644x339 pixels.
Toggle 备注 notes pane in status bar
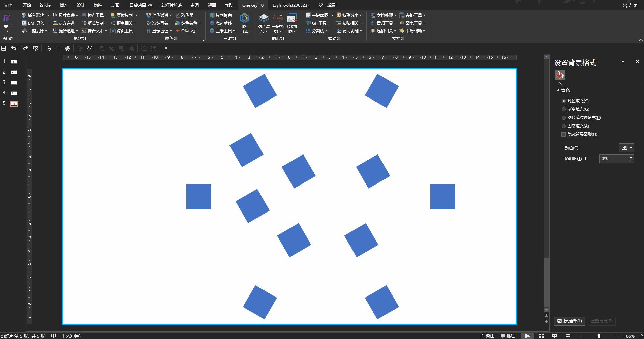[x=487, y=336]
